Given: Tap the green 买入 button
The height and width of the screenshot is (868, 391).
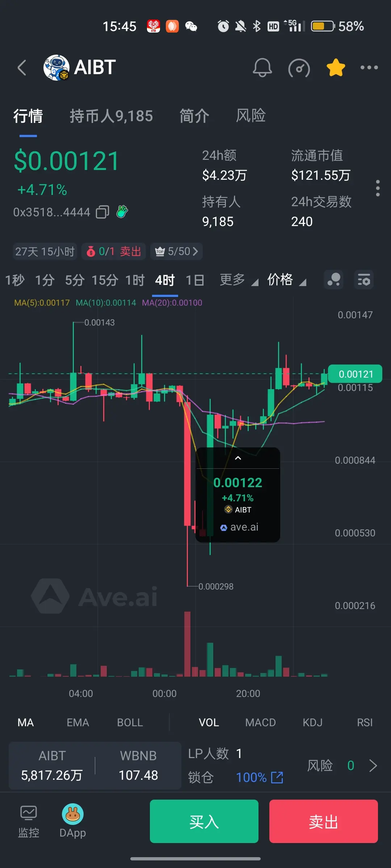Looking at the screenshot, I should 204,821.
